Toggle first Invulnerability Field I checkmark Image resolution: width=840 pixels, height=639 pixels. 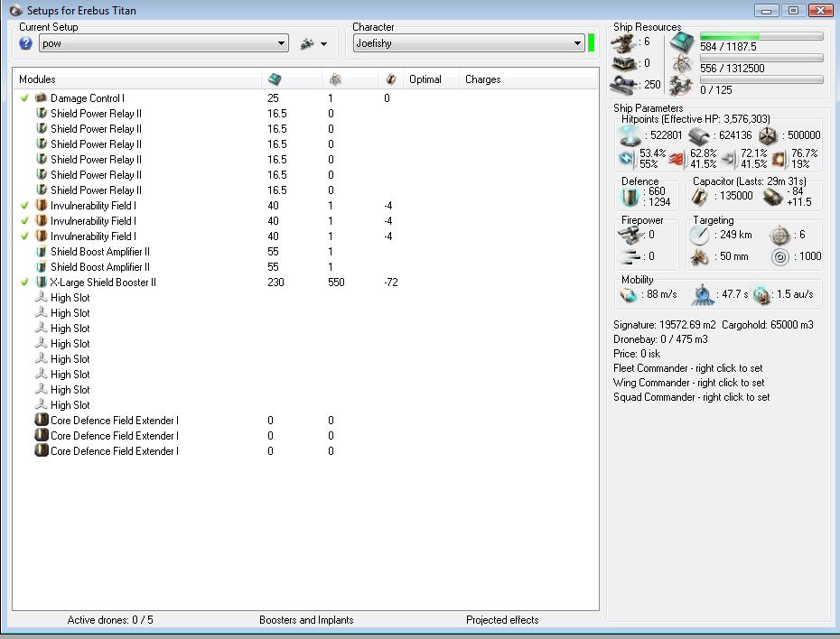(24, 206)
